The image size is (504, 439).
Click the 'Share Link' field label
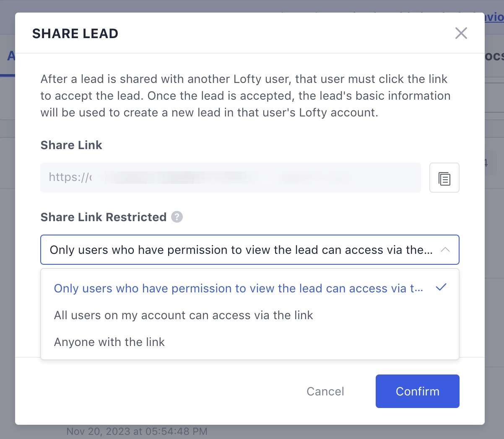(x=71, y=145)
